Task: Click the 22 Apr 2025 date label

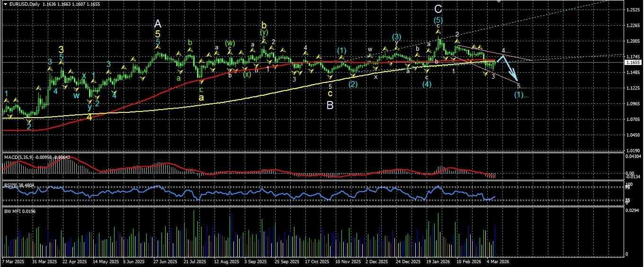Action: point(75,261)
